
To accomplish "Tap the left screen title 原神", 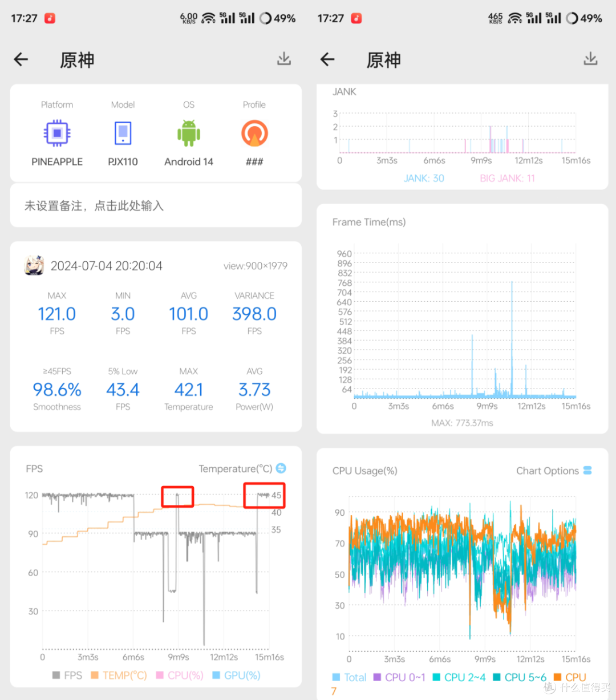I will coord(77,60).
